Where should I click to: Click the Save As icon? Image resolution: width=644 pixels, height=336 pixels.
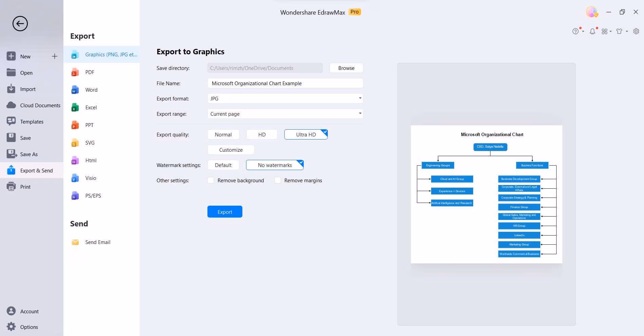click(12, 154)
